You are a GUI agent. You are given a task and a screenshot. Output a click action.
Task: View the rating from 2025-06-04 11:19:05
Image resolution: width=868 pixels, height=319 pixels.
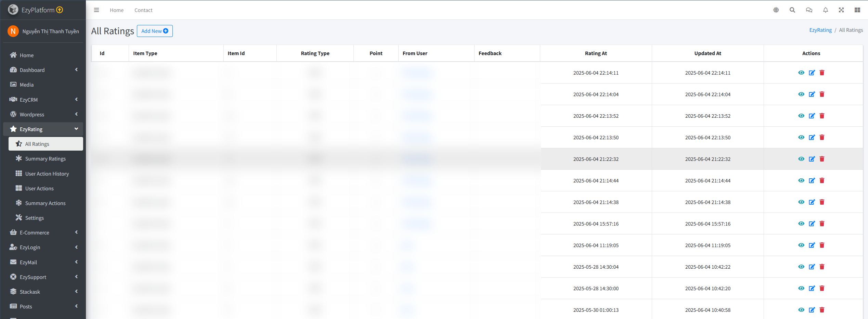pos(801,245)
